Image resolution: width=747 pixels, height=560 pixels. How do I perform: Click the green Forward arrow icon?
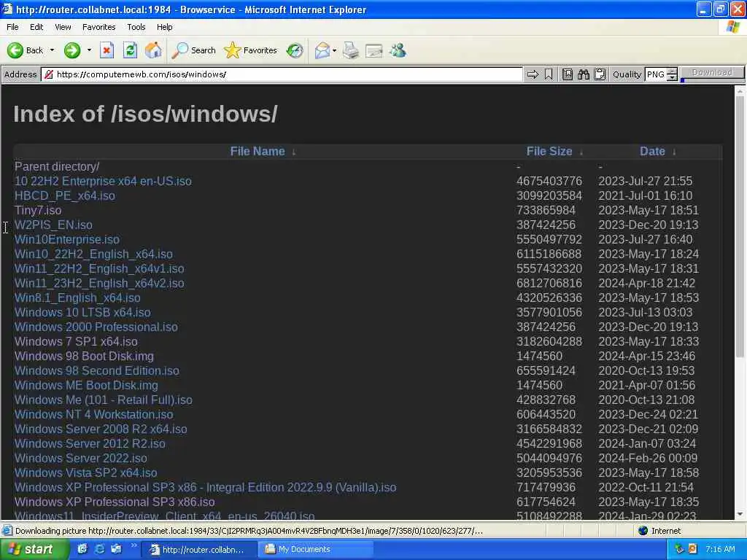tap(72, 50)
